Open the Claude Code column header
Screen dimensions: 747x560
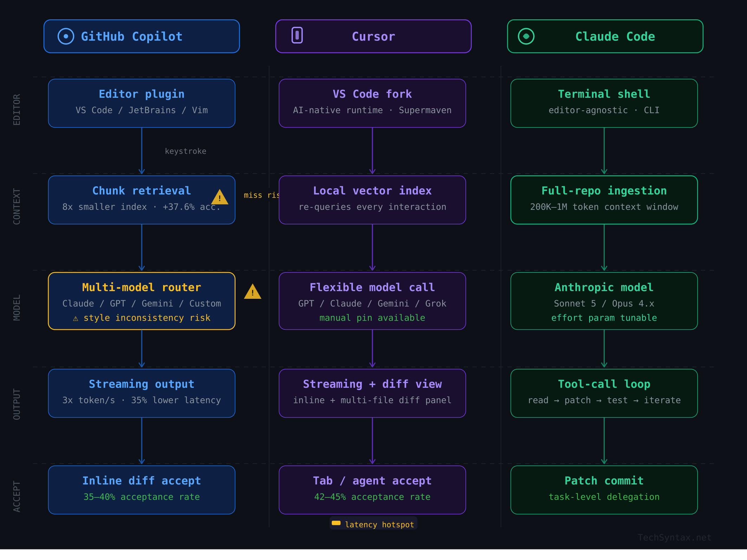[x=605, y=36]
